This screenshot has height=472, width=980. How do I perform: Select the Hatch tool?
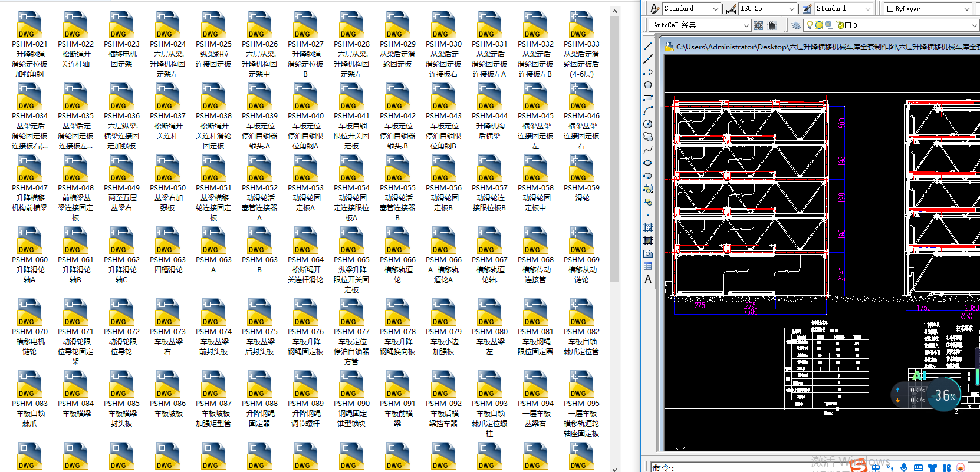click(x=648, y=227)
